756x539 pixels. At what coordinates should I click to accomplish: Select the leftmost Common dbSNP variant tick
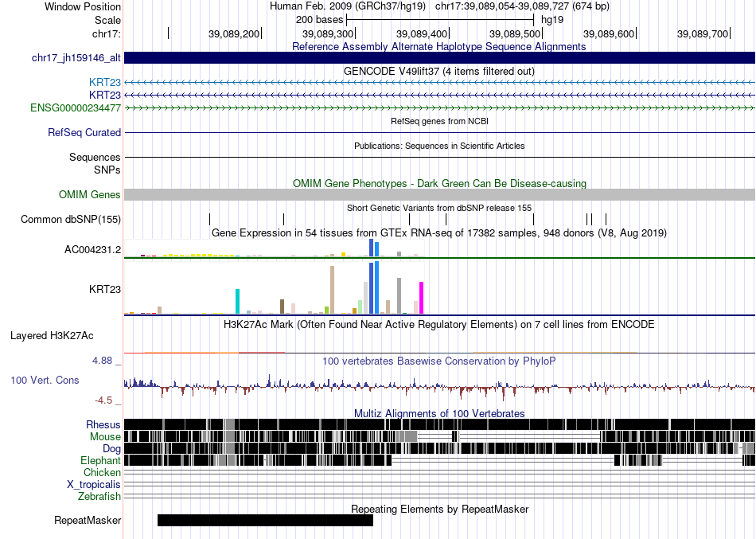click(210, 220)
